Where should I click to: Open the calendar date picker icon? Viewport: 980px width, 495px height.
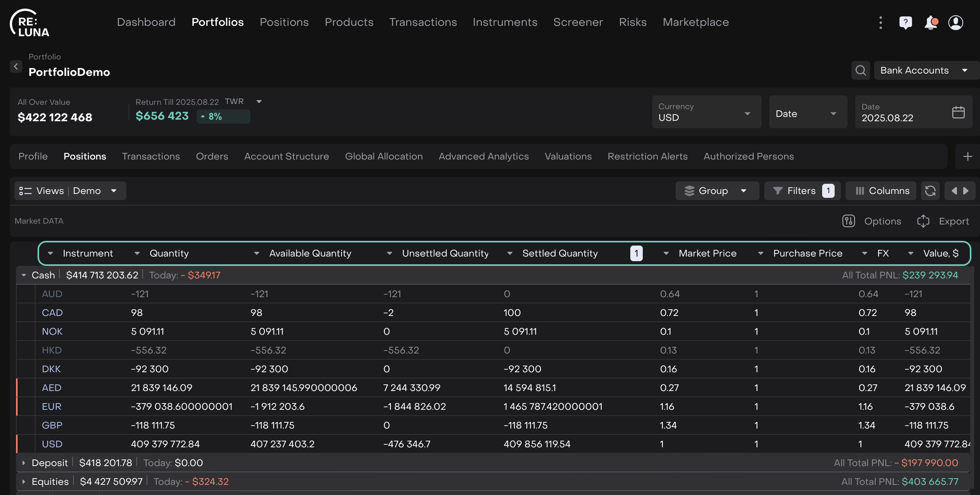click(958, 113)
